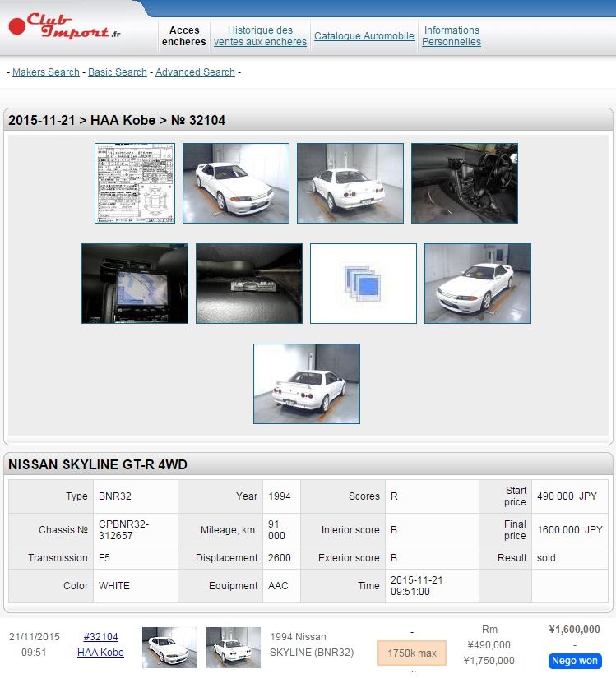Open the front angle Skyline photo in second row
616x683 pixels.
[x=478, y=284]
